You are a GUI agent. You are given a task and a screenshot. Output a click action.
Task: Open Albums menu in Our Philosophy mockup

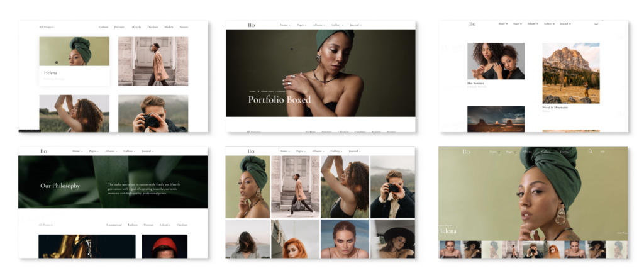click(111, 151)
